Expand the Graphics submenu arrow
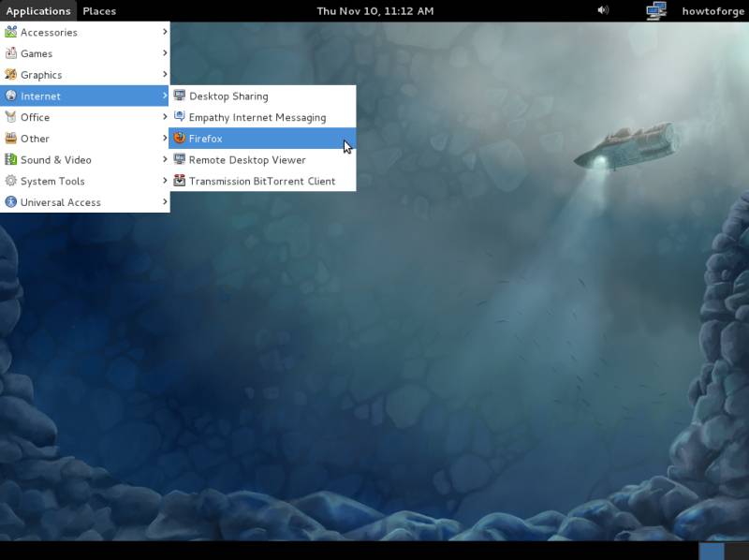Viewport: 749px width, 560px height. [x=165, y=74]
